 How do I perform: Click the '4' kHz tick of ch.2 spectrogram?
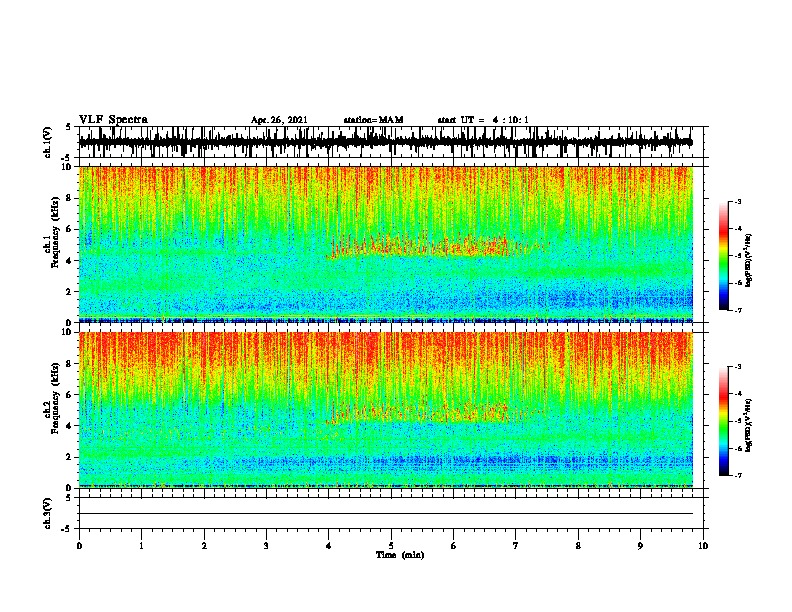[x=70, y=426]
